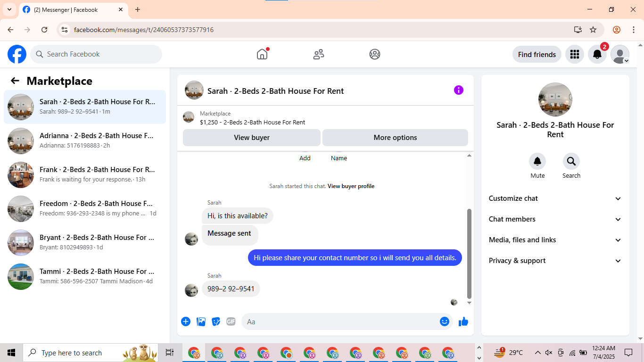Click the Search Facebook field
The width and height of the screenshot is (644, 362).
pyautogui.click(x=96, y=54)
